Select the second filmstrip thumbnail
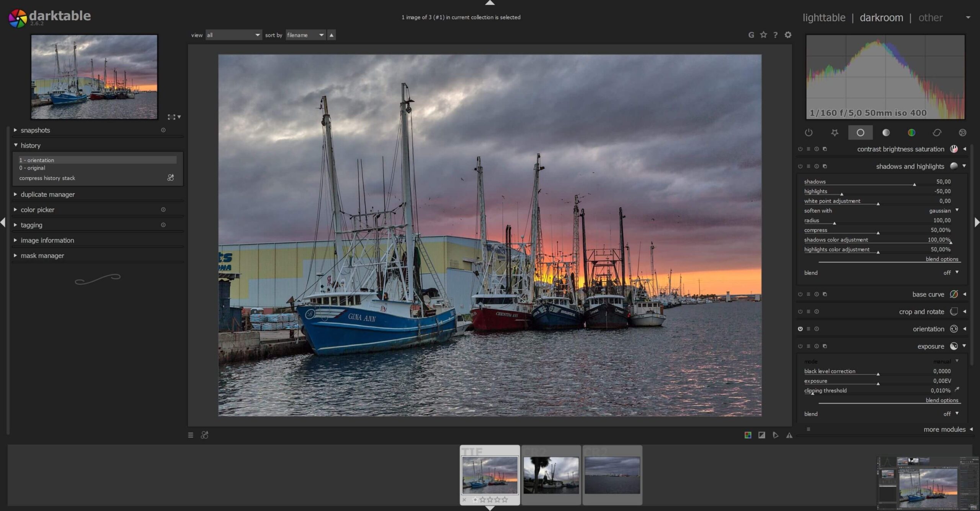 coord(551,475)
